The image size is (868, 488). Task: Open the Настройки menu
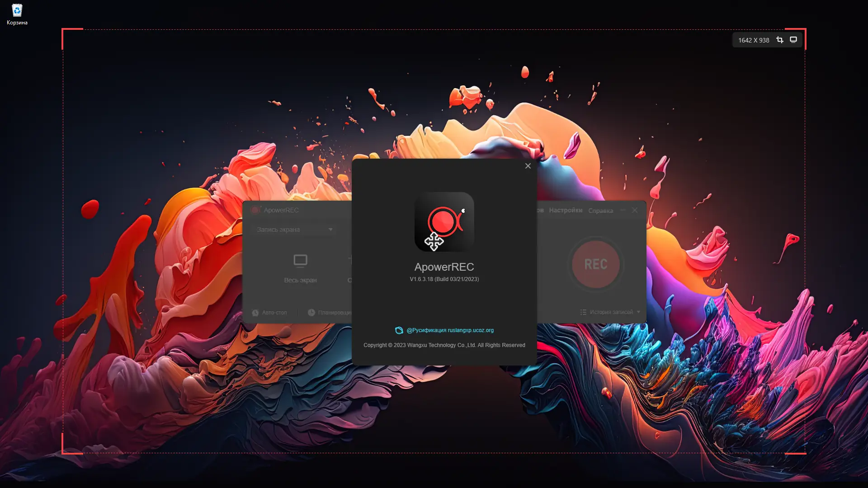click(x=566, y=210)
